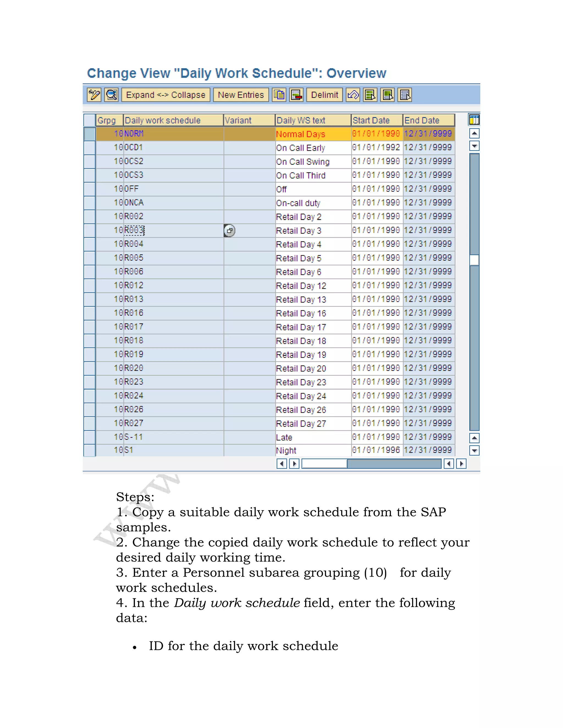The height and width of the screenshot is (728, 563).
Task: Click the 'Normal Days' text cell
Action: [x=313, y=134]
